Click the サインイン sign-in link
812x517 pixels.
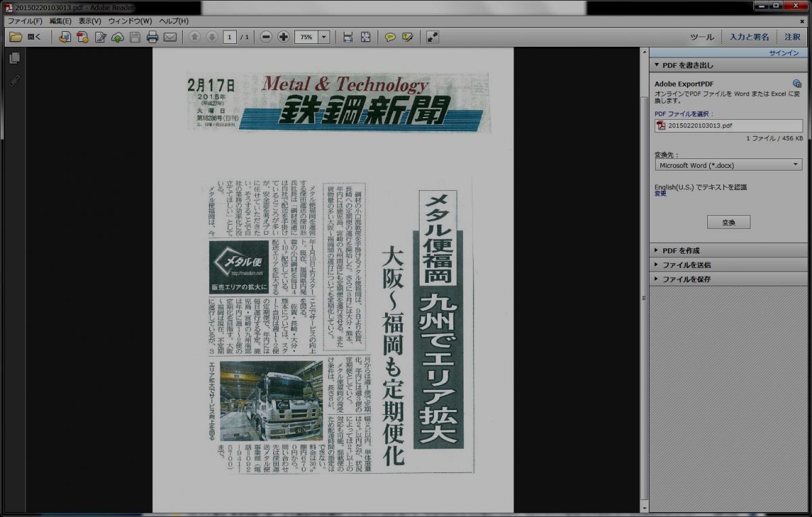pyautogui.click(x=784, y=53)
